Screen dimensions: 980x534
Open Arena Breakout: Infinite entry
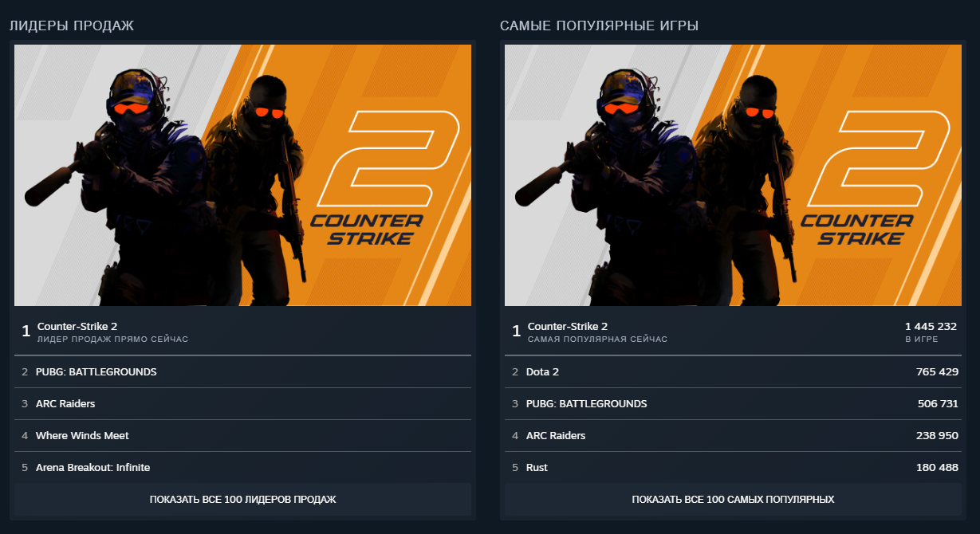pos(242,468)
